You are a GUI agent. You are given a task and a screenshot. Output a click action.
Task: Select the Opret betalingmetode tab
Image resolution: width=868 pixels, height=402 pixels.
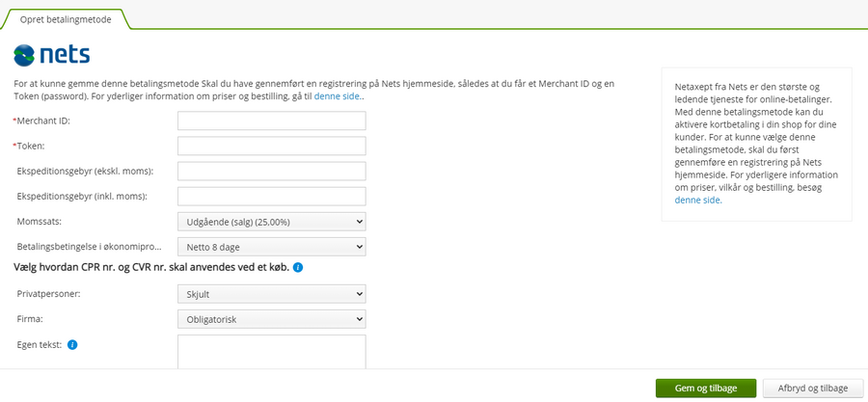(x=66, y=19)
